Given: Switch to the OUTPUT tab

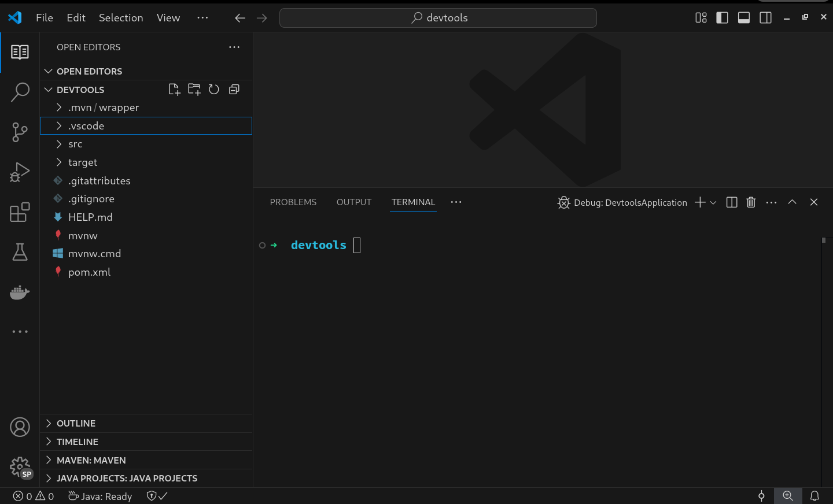Looking at the screenshot, I should pyautogui.click(x=354, y=202).
